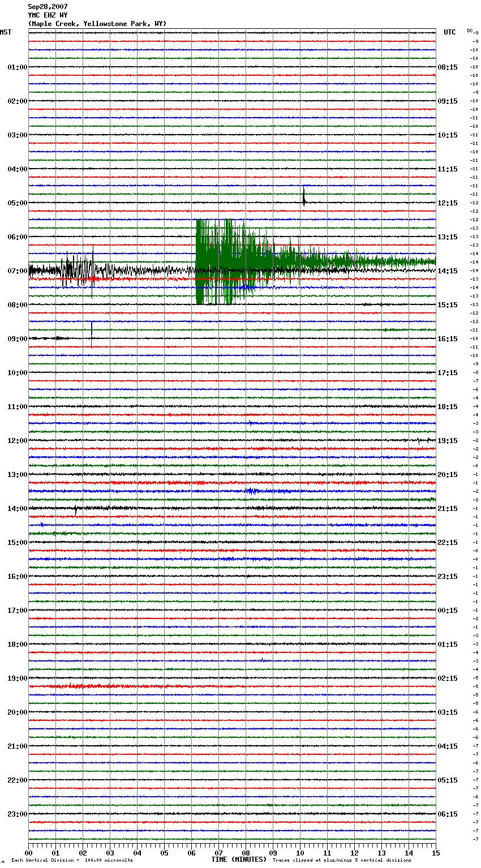This screenshot has width=481, height=868.
Task: Click the "TIME (MINUTES)" axis title
Action: [239, 860]
